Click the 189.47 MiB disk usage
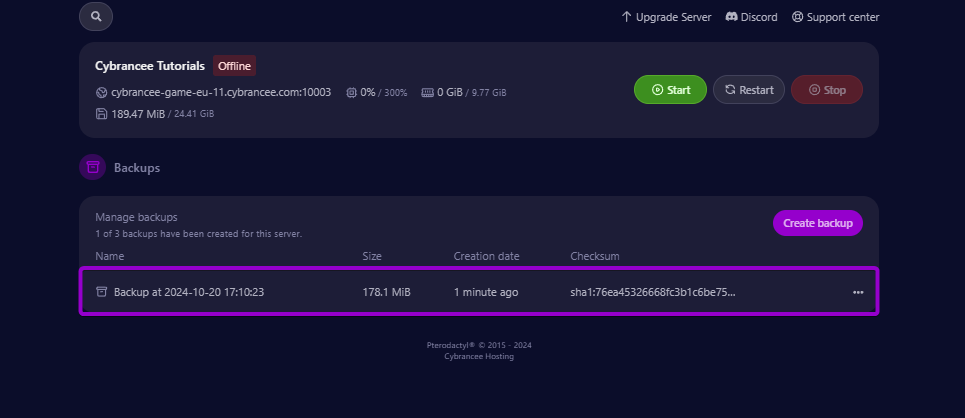The width and height of the screenshot is (965, 418). pos(138,114)
